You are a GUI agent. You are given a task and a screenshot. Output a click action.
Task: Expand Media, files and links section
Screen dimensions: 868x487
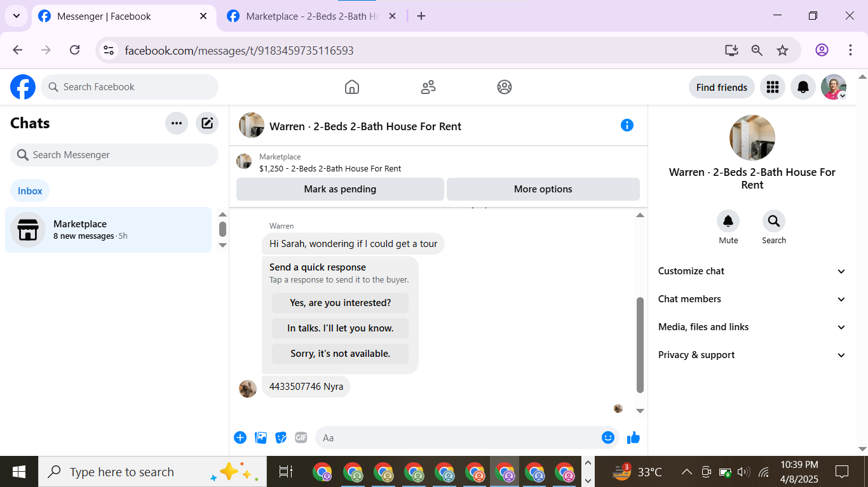coord(752,327)
